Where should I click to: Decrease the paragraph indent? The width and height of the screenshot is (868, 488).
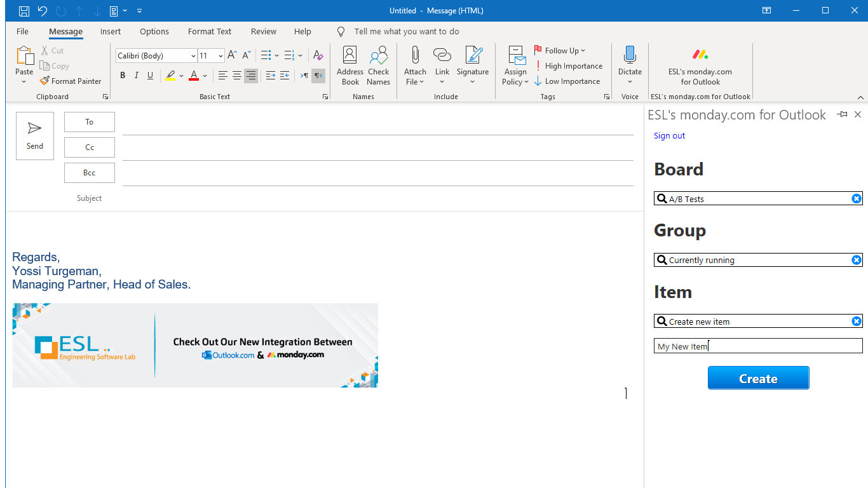(x=271, y=76)
